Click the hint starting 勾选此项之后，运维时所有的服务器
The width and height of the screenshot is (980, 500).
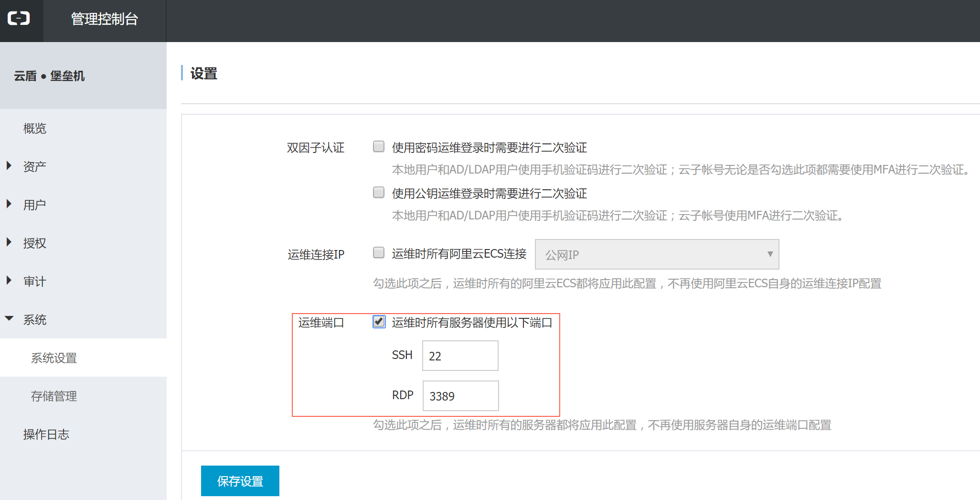602,425
